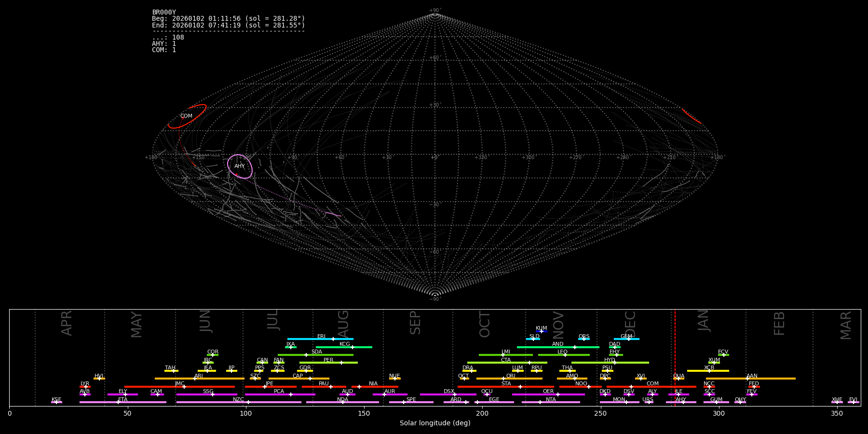Select the XHE shower label
This screenshot has width=868, height=434.
point(837,400)
